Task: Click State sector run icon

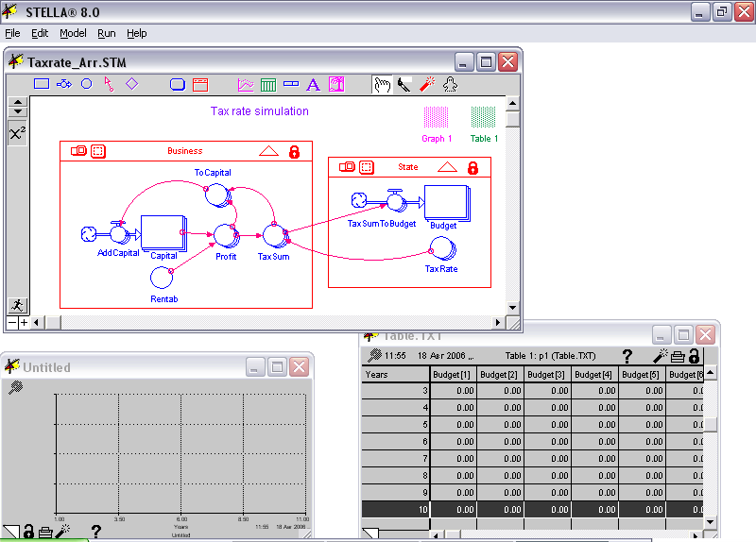Action: [347, 167]
